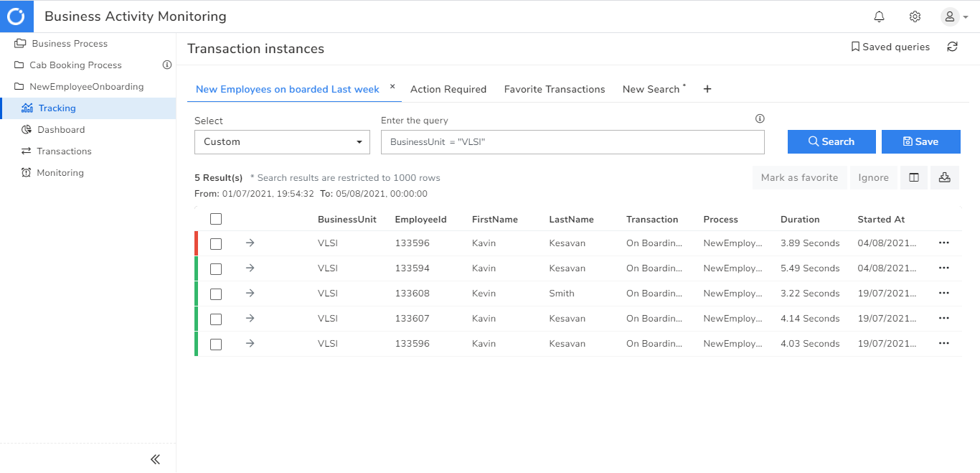Check the checkbox for EmployeeId 133594 row
Screen dimensions: 980x473
point(216,268)
